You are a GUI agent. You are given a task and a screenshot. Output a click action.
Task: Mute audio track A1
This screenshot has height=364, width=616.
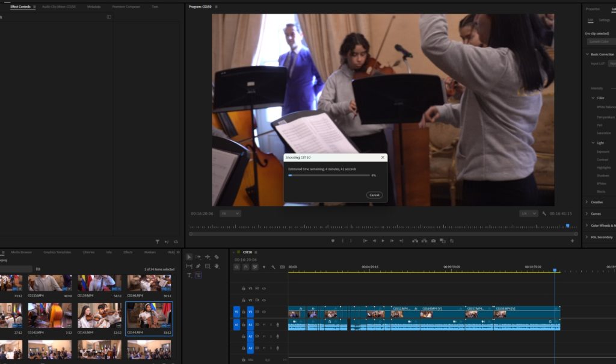(264, 325)
